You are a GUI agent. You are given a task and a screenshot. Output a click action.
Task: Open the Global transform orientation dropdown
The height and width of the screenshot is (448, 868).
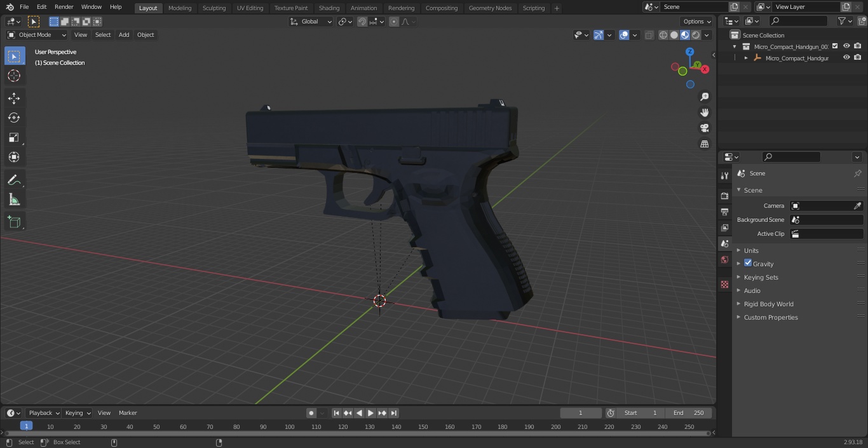pyautogui.click(x=311, y=22)
